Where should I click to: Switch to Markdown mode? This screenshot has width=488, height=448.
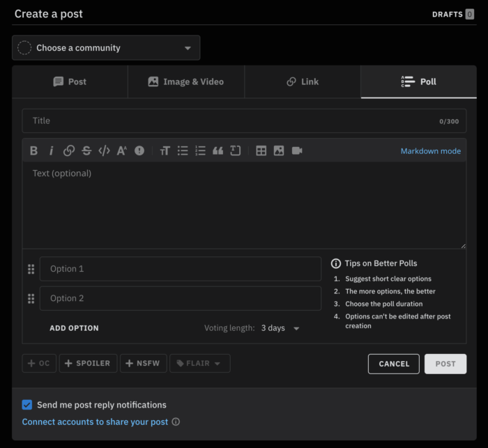click(430, 150)
